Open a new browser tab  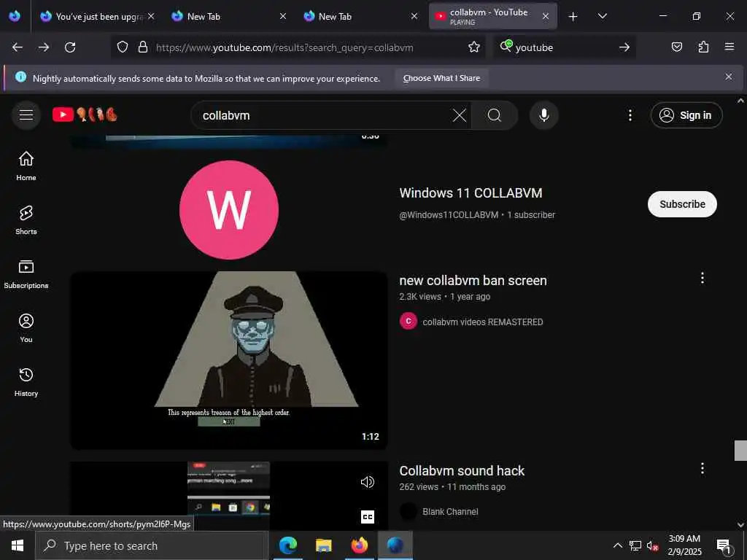tap(573, 17)
